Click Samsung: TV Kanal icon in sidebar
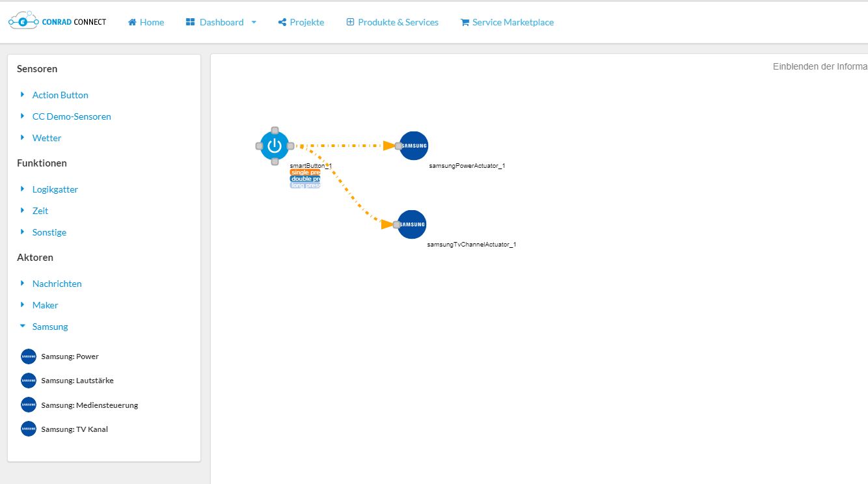This screenshot has height=484, width=868. pyautogui.click(x=29, y=429)
